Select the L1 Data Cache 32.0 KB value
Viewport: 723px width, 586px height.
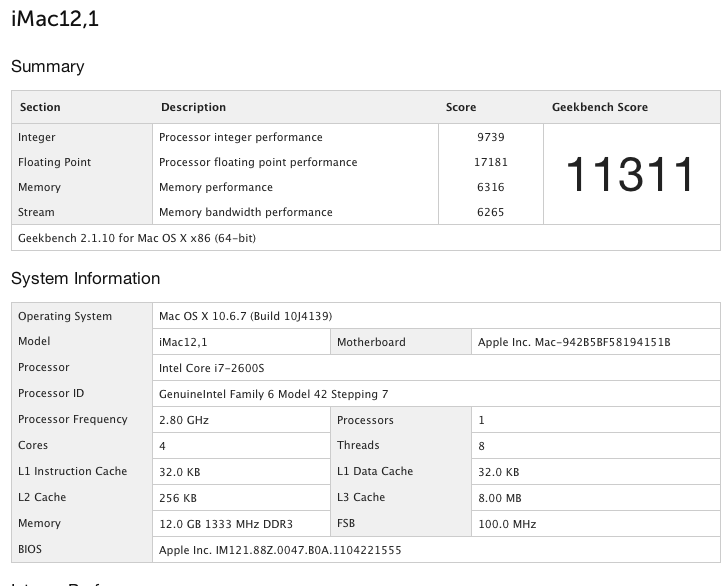(x=498, y=472)
